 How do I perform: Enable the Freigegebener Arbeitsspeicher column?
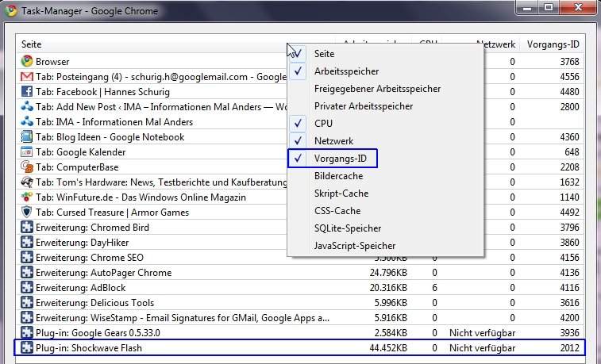[x=385, y=88]
